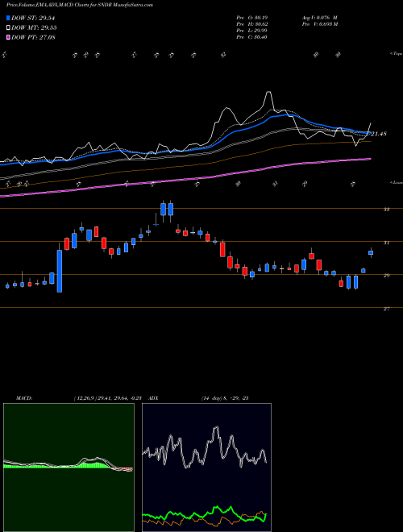Click the 'DOW PT: 27.08' label
This screenshot has width=403, height=532.
(x=33, y=37)
